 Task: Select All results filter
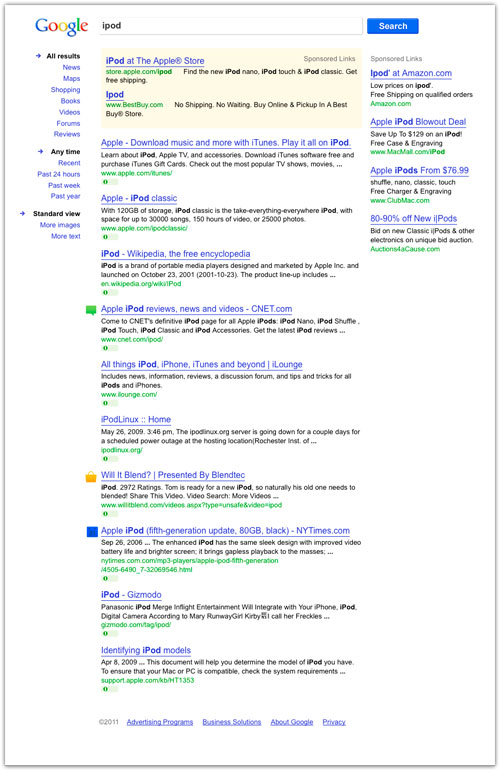(63, 56)
